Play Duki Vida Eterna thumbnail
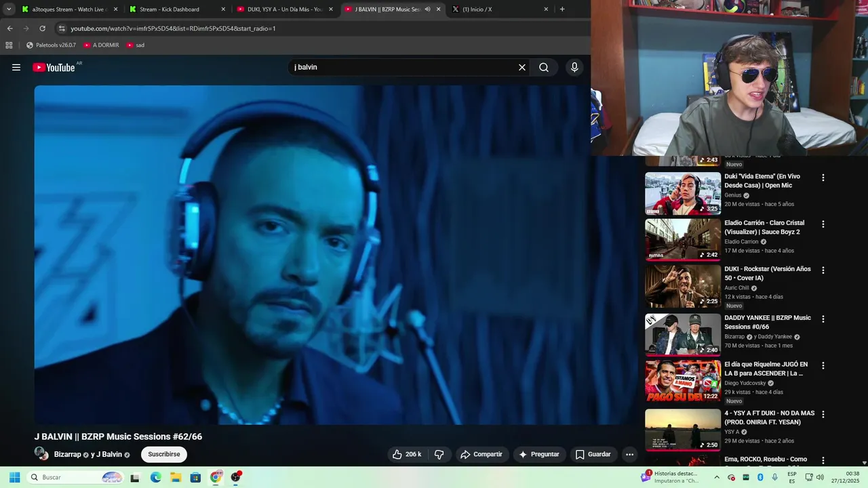Screen dimensions: 868x488 (x=683, y=193)
